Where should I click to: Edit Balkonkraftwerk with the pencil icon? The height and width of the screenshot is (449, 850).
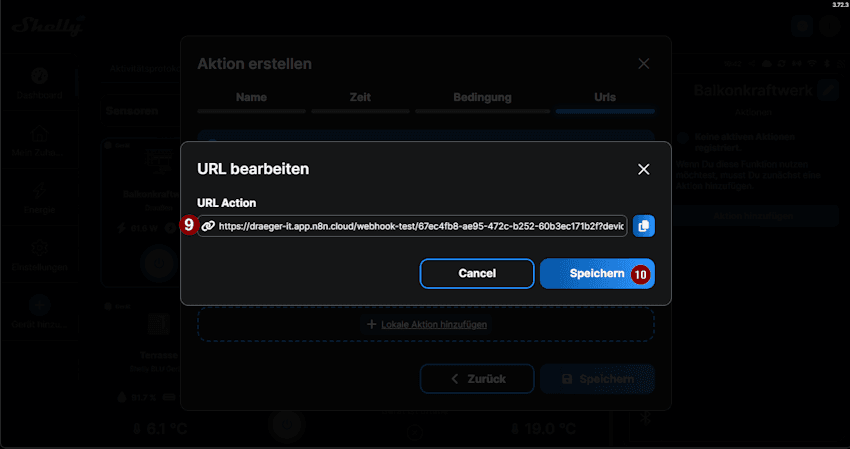coord(828,90)
